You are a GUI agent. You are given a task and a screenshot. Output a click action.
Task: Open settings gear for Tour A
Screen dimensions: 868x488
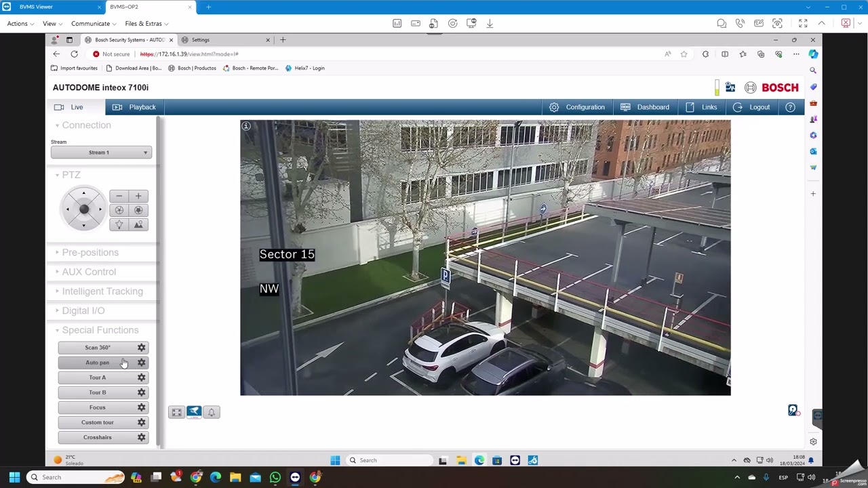[142, 378]
